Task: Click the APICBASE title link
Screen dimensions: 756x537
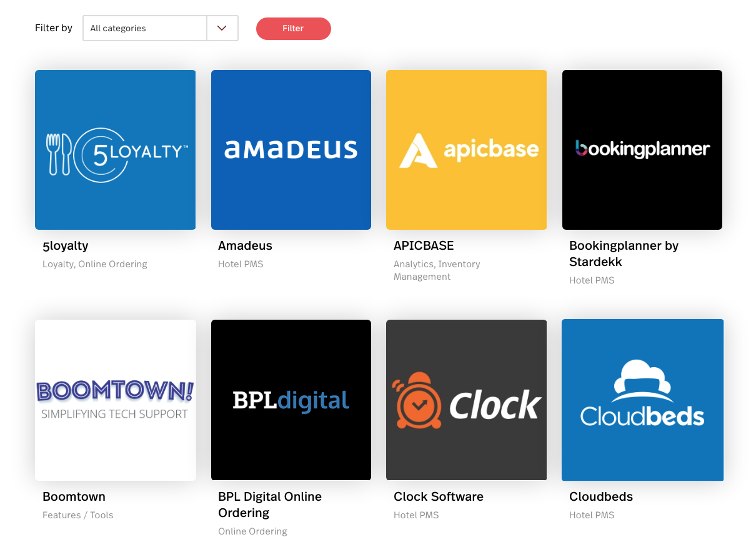Action: pos(424,246)
